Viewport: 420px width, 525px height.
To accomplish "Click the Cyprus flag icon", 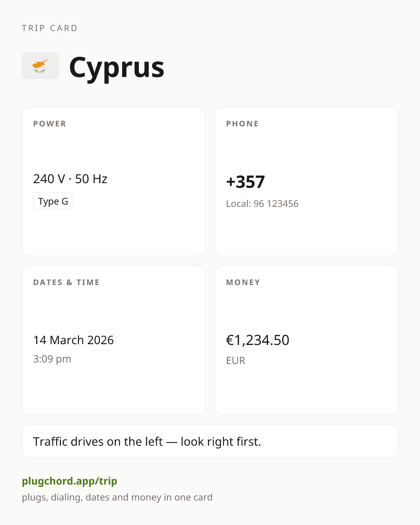I will [40, 66].
